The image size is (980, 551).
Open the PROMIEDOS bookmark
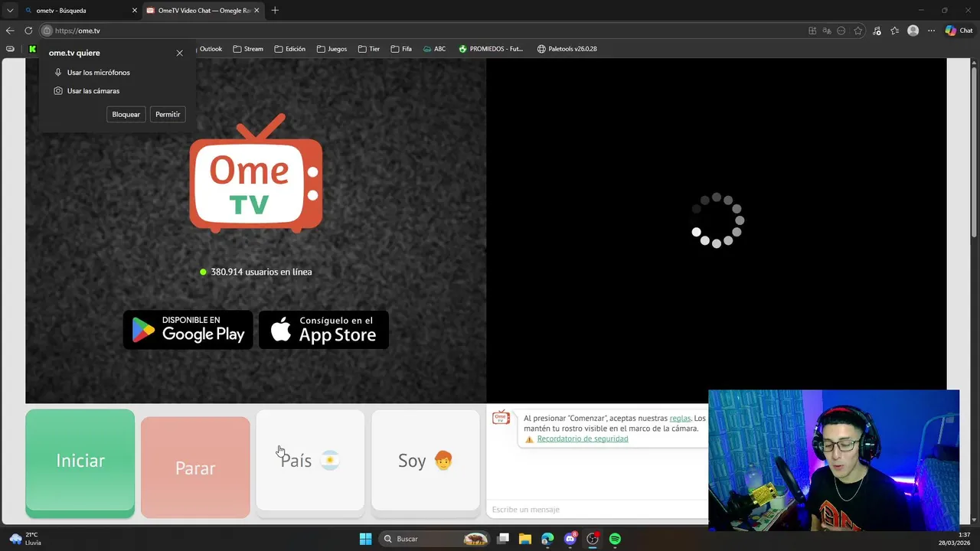tap(491, 49)
